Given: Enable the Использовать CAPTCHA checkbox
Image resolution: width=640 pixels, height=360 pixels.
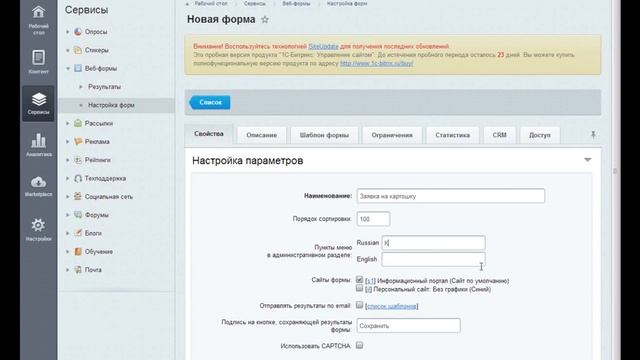Looking at the screenshot, I should click(359, 345).
